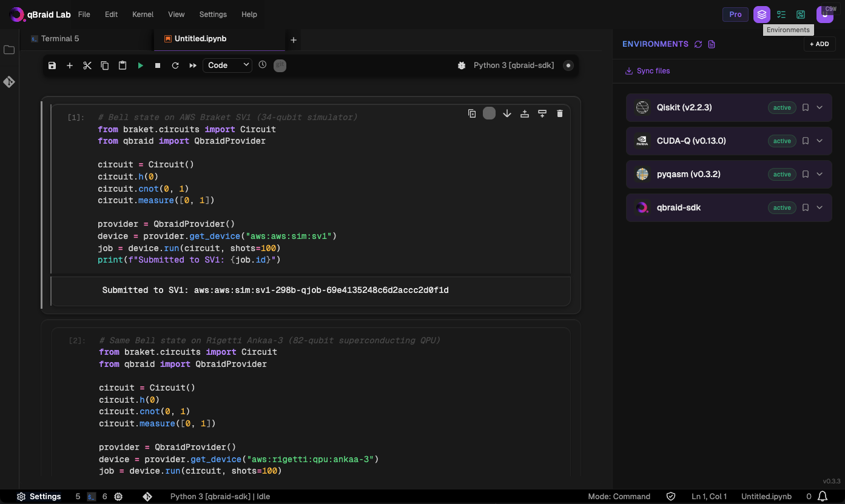
Task: Restart kernel and run all cells
Action: [x=193, y=66]
